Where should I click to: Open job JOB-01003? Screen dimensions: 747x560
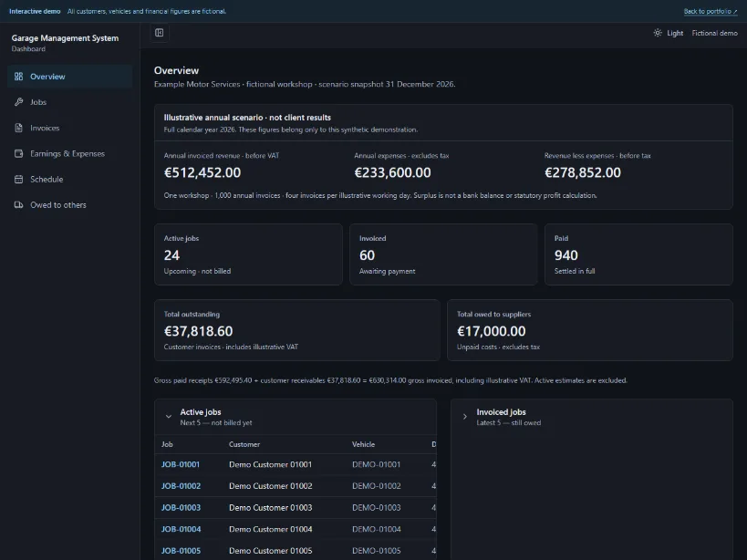[181, 508]
